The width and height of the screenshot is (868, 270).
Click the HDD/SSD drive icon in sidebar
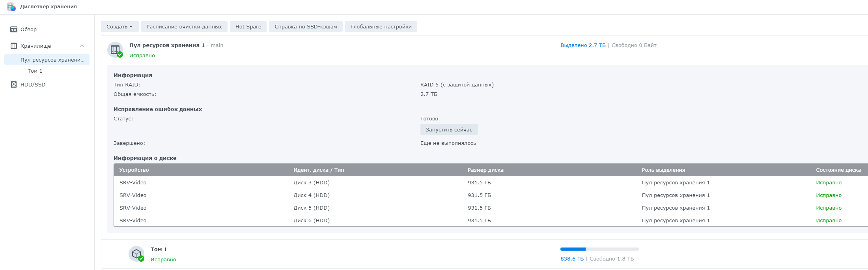pyautogui.click(x=14, y=84)
